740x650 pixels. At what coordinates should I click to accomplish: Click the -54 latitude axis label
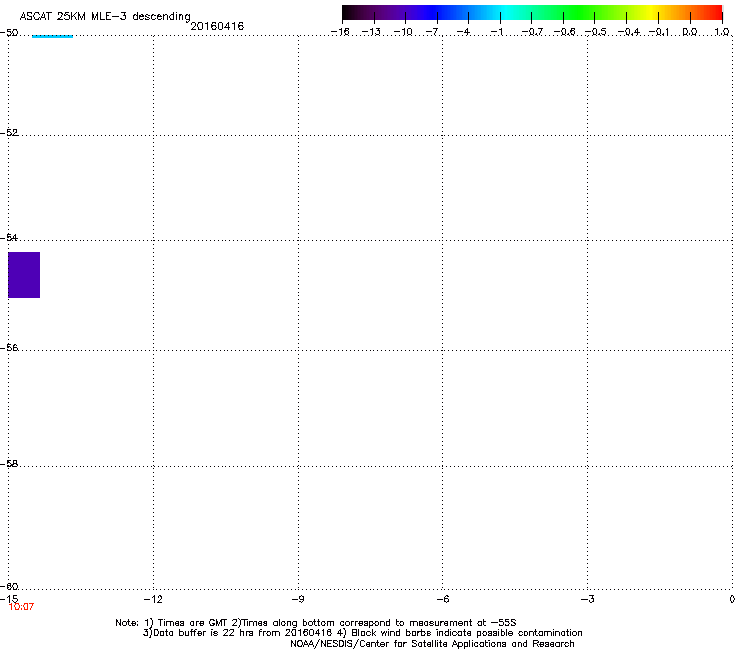pos(9,237)
